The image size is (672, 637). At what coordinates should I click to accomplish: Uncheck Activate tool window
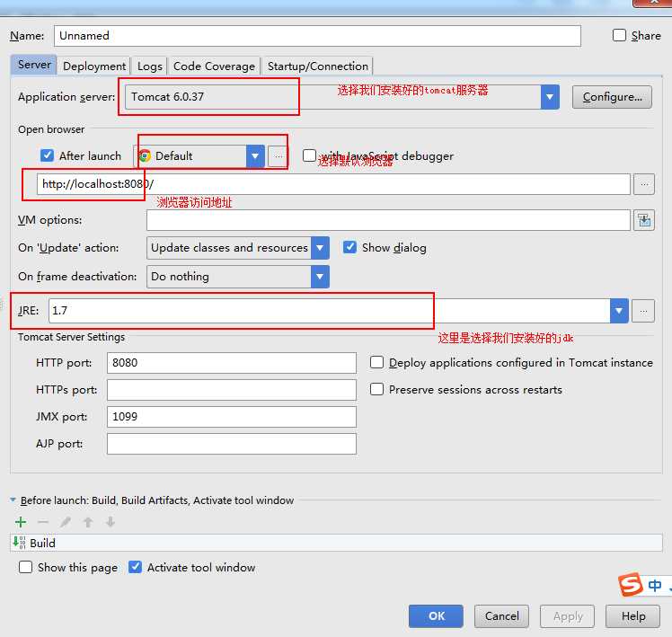[x=135, y=567]
